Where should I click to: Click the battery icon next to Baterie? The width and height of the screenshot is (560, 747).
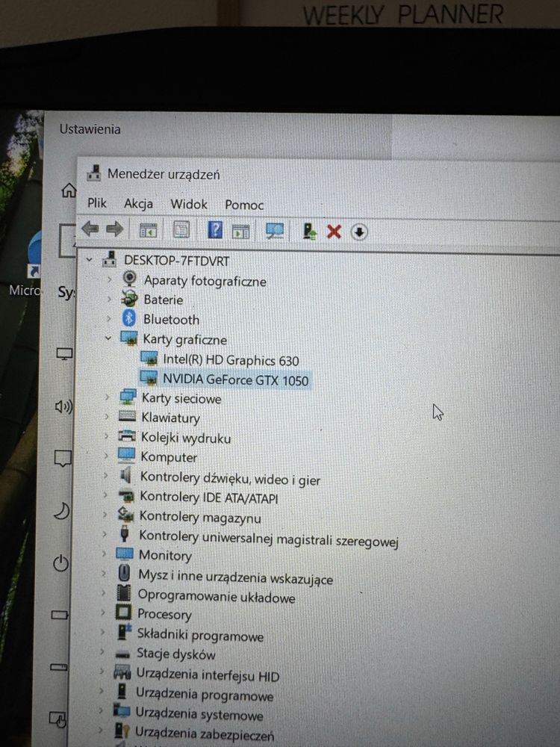(x=129, y=298)
